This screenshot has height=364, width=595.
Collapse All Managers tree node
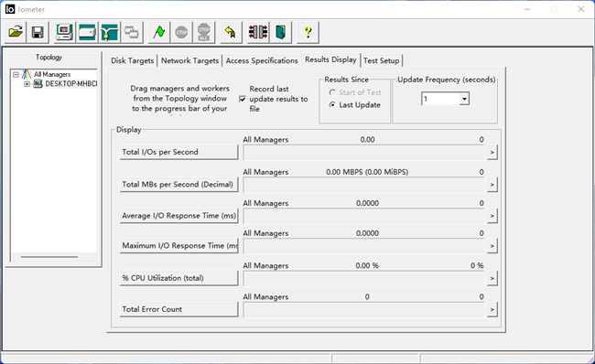click(x=16, y=74)
